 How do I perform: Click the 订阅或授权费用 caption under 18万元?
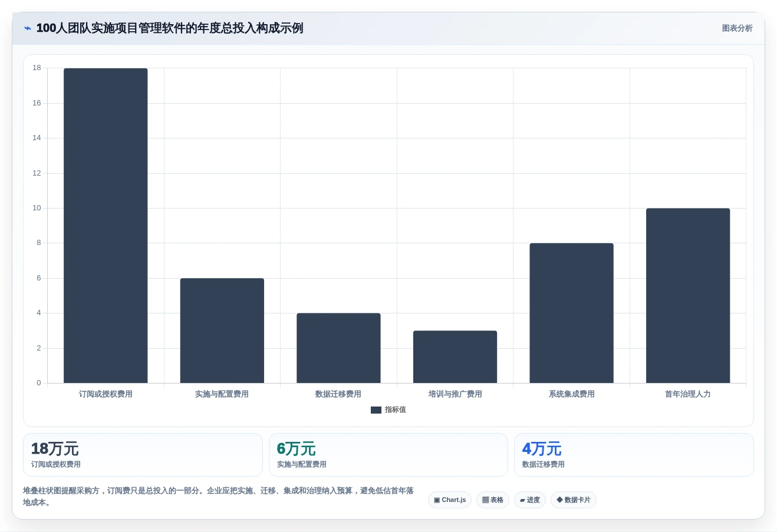(x=56, y=464)
